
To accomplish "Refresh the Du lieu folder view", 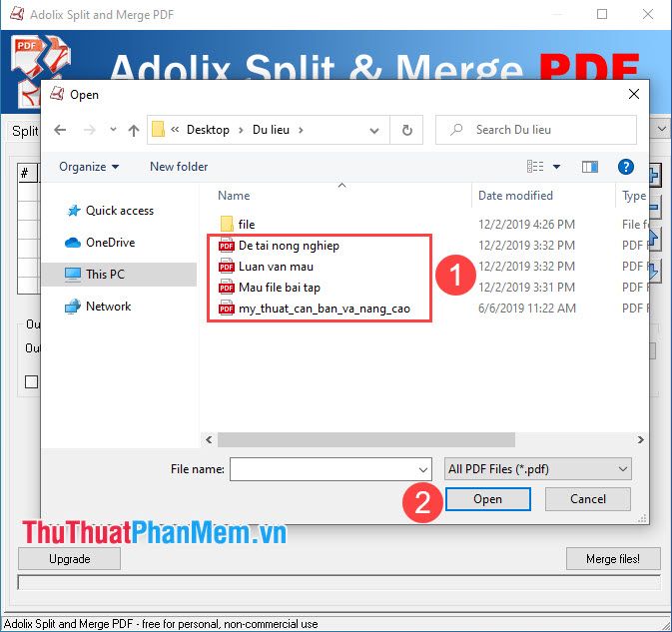I will pyautogui.click(x=406, y=130).
